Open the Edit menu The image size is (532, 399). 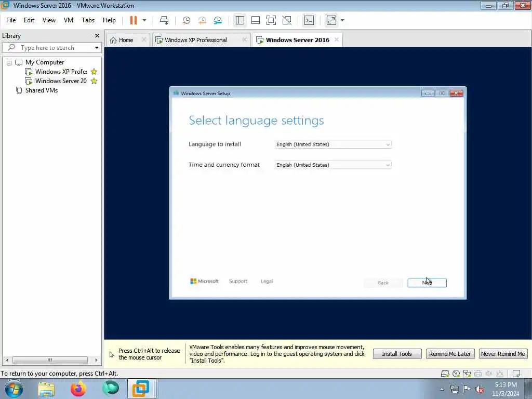pyautogui.click(x=29, y=20)
